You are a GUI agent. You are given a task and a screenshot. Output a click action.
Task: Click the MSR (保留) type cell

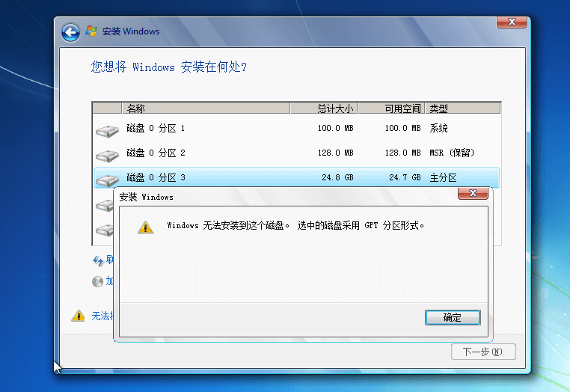tap(452, 153)
